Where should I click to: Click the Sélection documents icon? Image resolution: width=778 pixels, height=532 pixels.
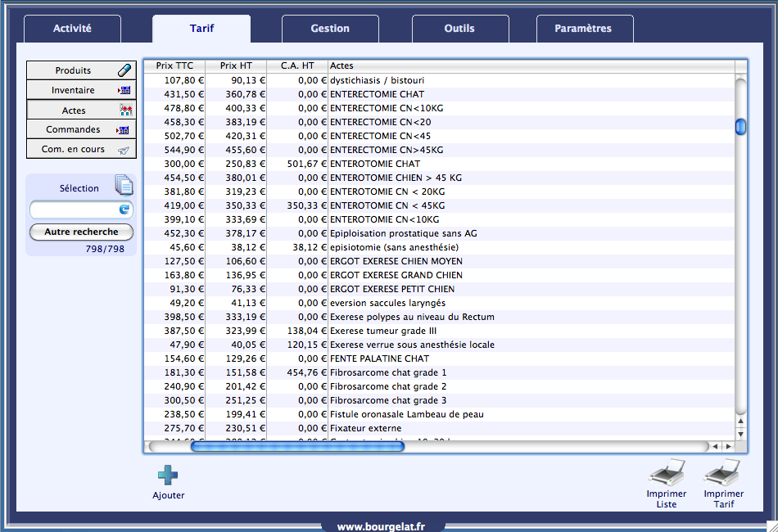point(124,185)
